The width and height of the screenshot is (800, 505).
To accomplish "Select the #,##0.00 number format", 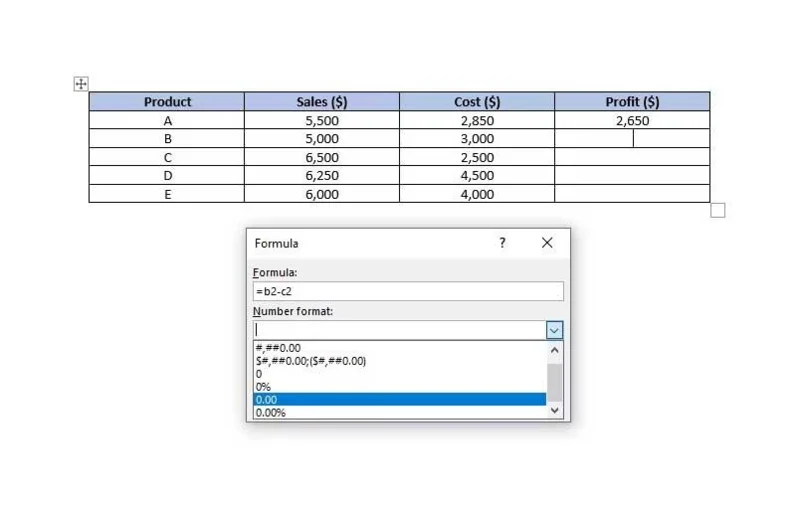I will pyautogui.click(x=400, y=348).
